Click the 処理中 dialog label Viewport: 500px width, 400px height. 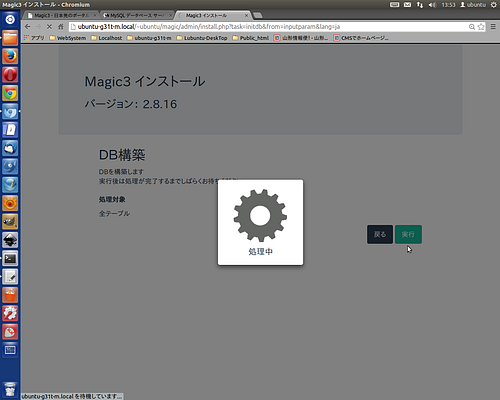tap(260, 252)
